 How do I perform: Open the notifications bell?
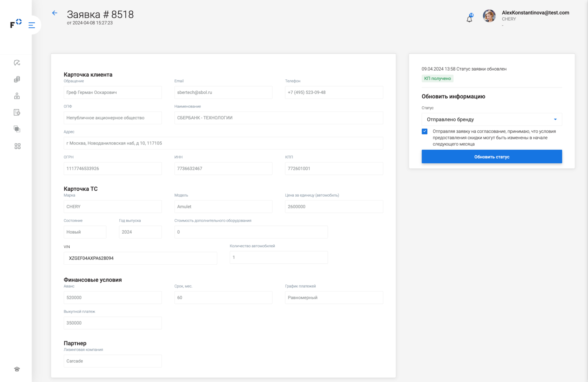469,19
